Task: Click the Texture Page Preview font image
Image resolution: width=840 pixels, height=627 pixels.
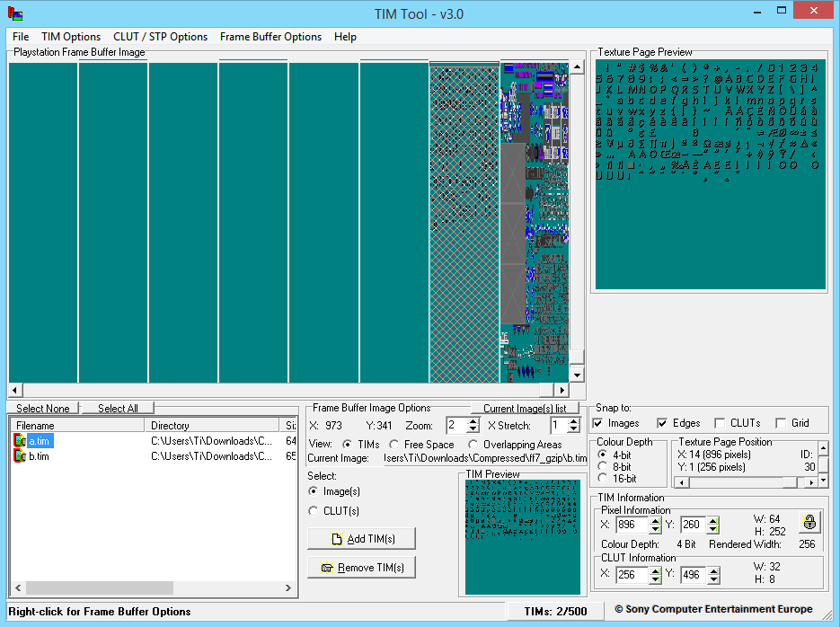Action: tap(711, 174)
